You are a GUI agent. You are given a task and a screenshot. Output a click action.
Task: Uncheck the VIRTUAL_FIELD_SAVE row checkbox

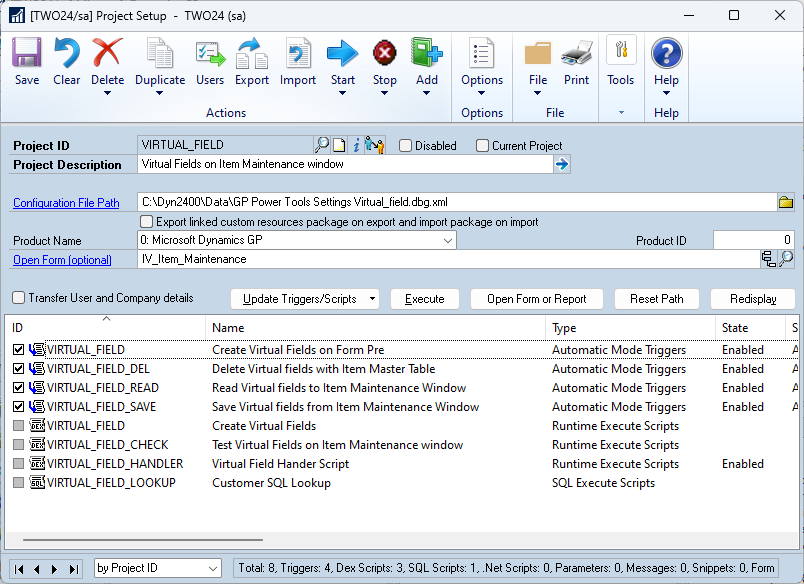click(x=18, y=407)
